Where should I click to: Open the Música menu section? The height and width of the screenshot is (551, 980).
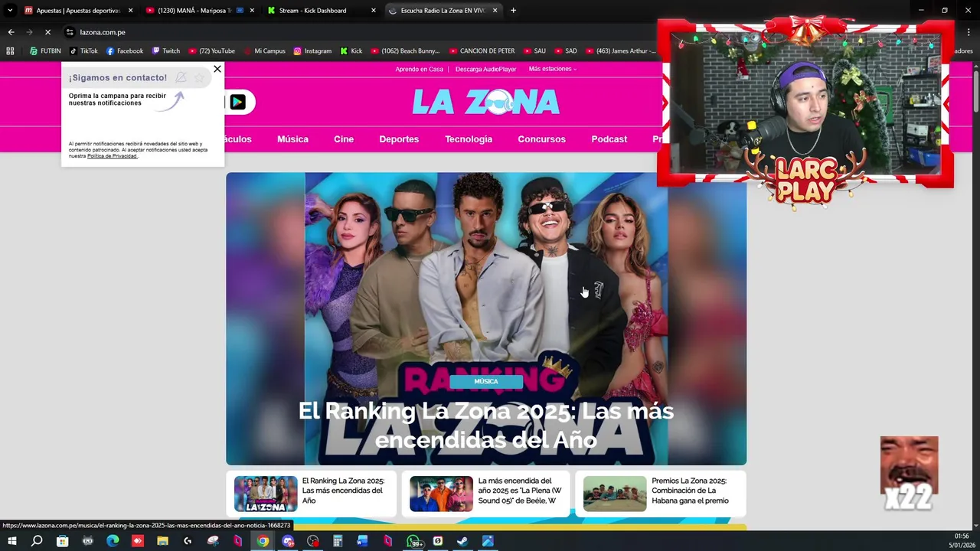coord(292,139)
